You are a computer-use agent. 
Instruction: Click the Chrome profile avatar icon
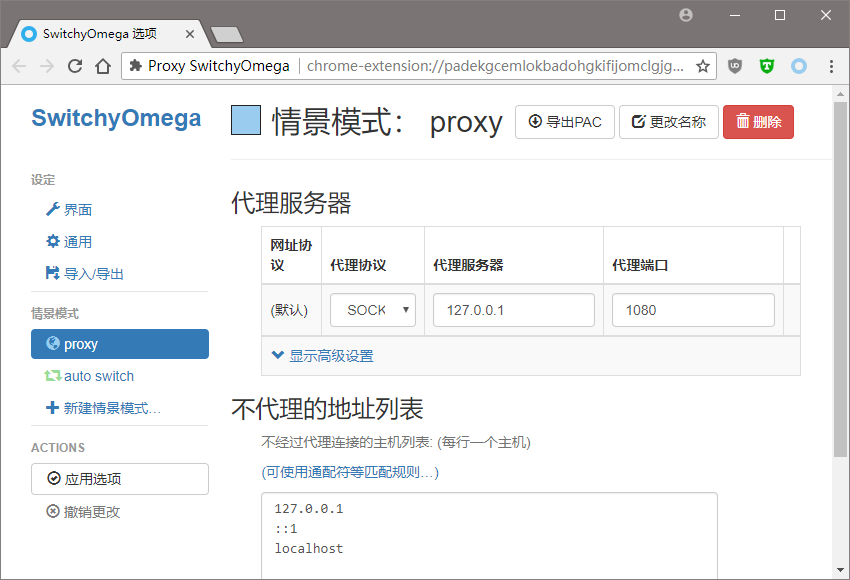tap(686, 15)
